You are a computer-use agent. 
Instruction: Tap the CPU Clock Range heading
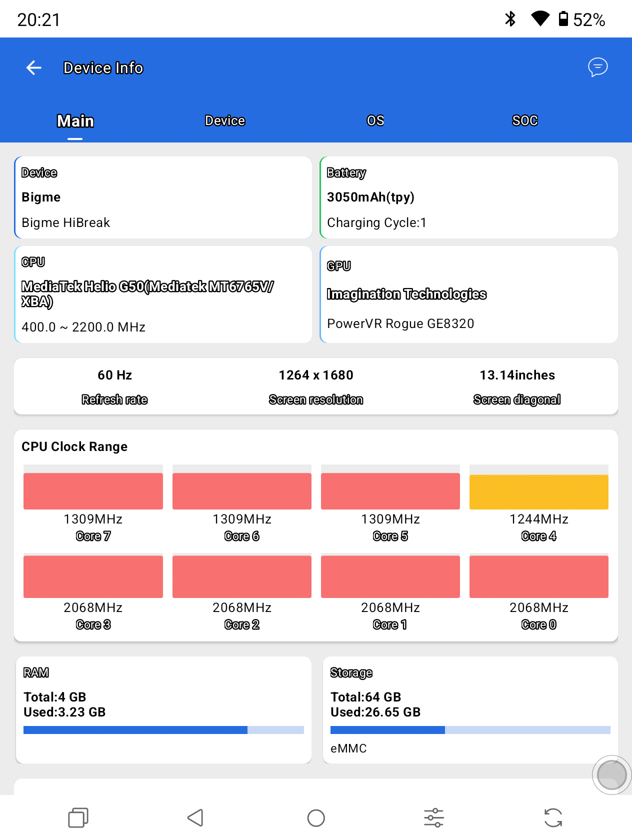pos(74,446)
